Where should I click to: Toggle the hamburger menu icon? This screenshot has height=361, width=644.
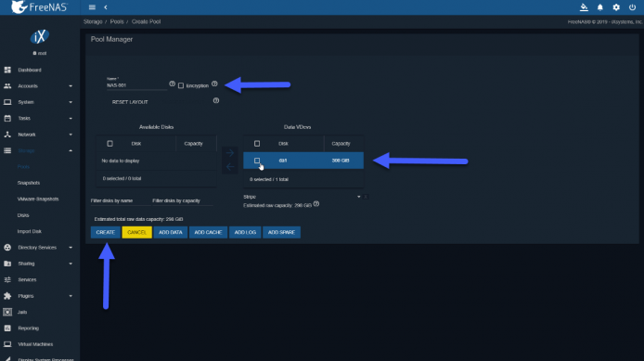(x=92, y=7)
